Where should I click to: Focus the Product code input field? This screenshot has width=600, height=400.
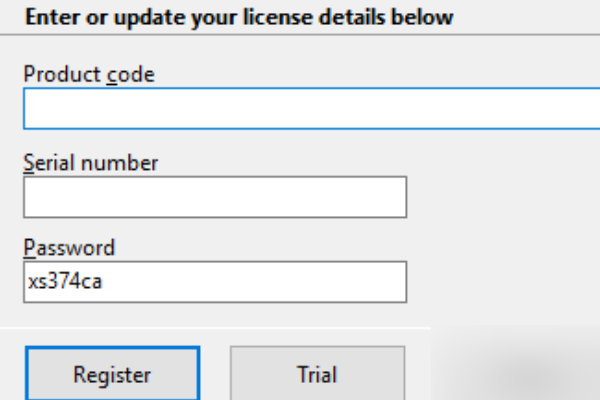click(310, 108)
